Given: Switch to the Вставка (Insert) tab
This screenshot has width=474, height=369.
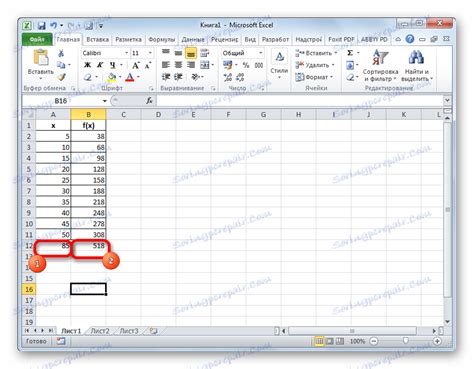Looking at the screenshot, I should [97, 39].
